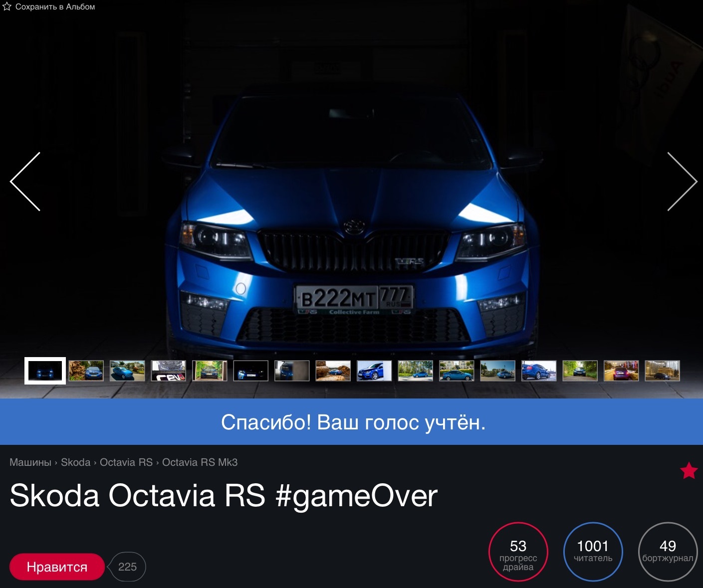The image size is (703, 588).
Task: Open tenth thumbnail, car in green park
Action: tap(415, 371)
